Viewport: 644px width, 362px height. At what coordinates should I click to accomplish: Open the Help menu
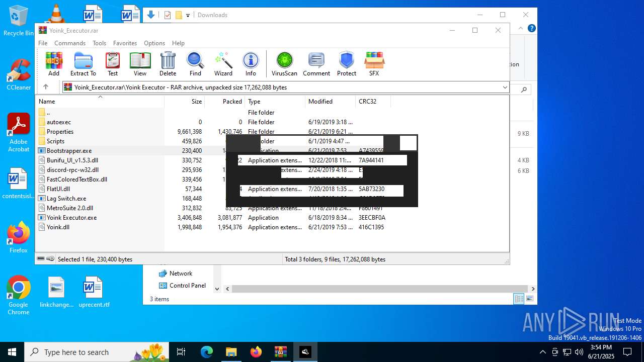click(x=178, y=43)
